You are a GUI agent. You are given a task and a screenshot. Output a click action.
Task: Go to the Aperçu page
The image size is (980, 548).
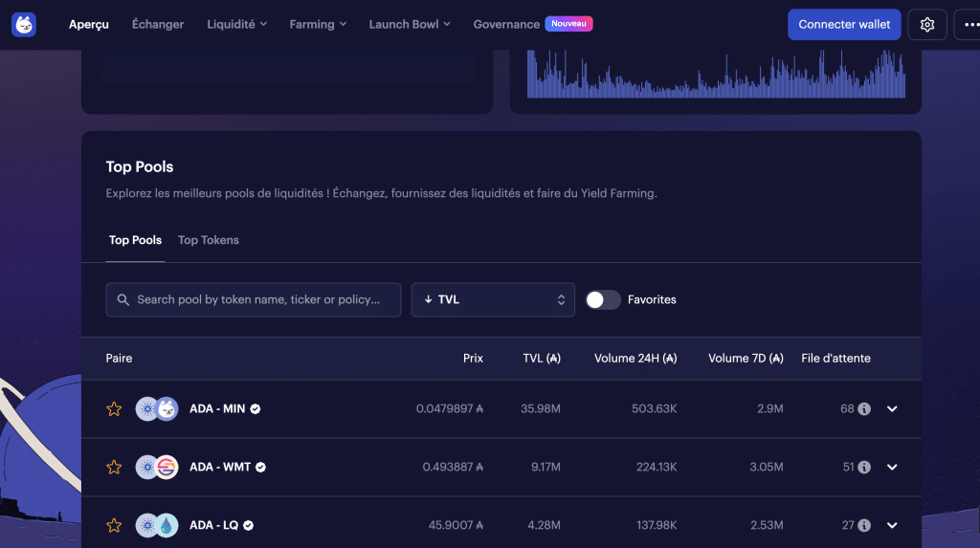[89, 24]
